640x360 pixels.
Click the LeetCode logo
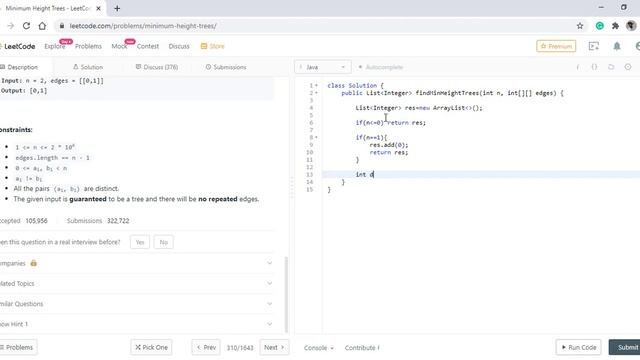click(x=18, y=46)
